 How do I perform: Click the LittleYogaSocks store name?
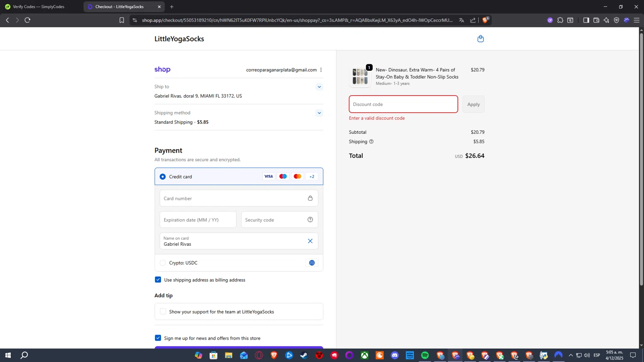click(179, 39)
